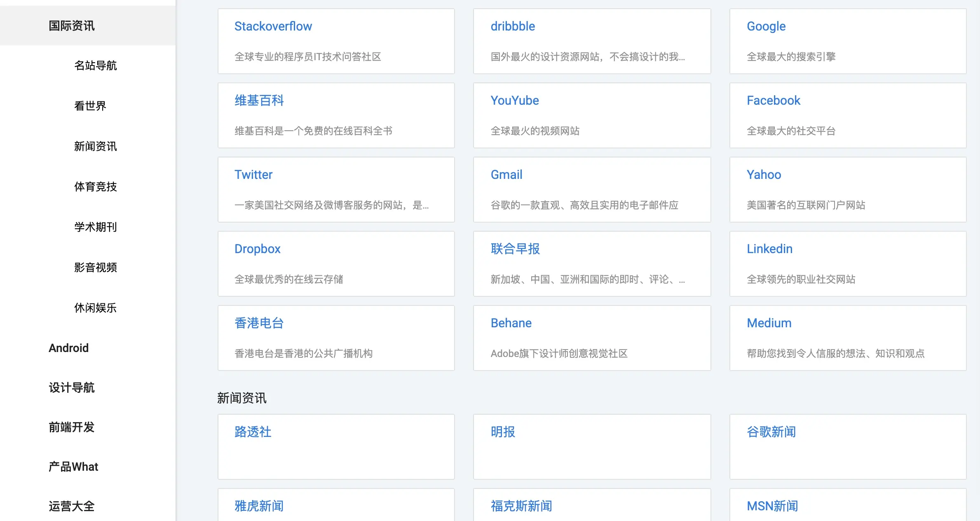Open the Linkedin link
Viewport: 980px width, 521px height.
pyautogui.click(x=770, y=249)
